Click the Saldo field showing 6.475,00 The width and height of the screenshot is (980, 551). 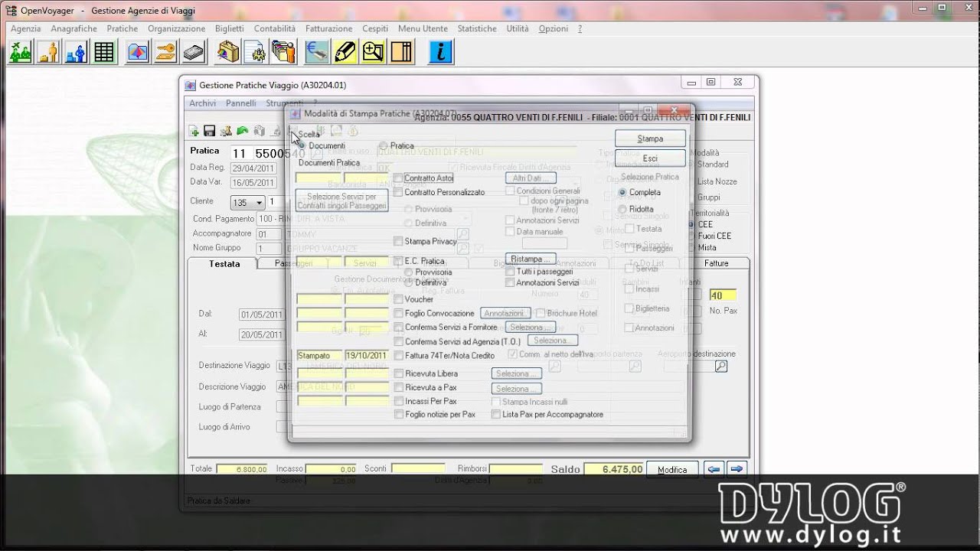[x=614, y=469]
